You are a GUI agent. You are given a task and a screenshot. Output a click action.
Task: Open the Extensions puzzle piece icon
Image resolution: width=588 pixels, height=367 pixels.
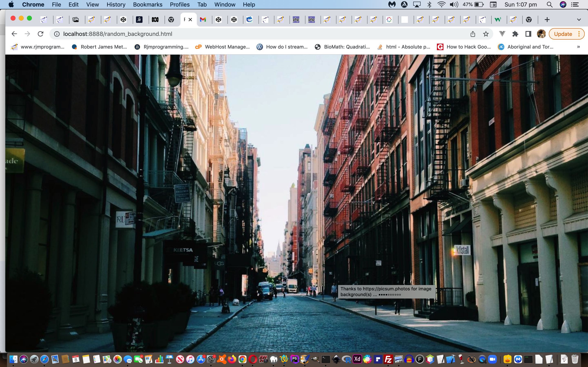point(515,34)
